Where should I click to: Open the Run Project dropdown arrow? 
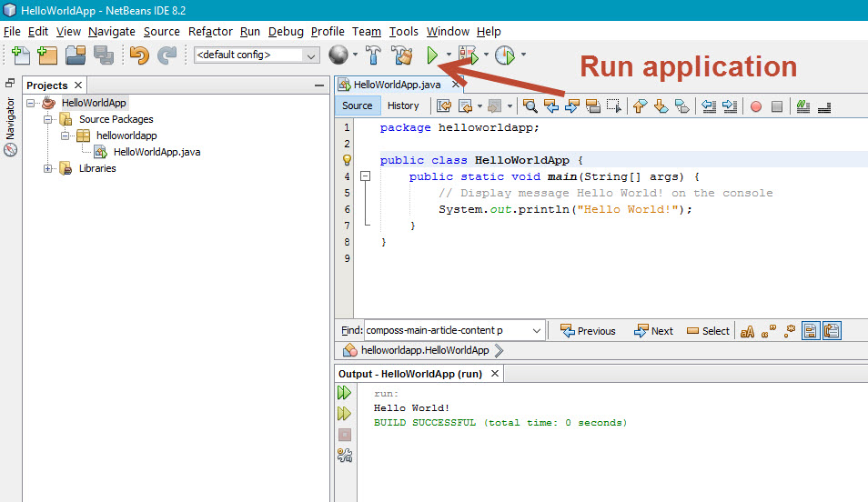tap(449, 55)
